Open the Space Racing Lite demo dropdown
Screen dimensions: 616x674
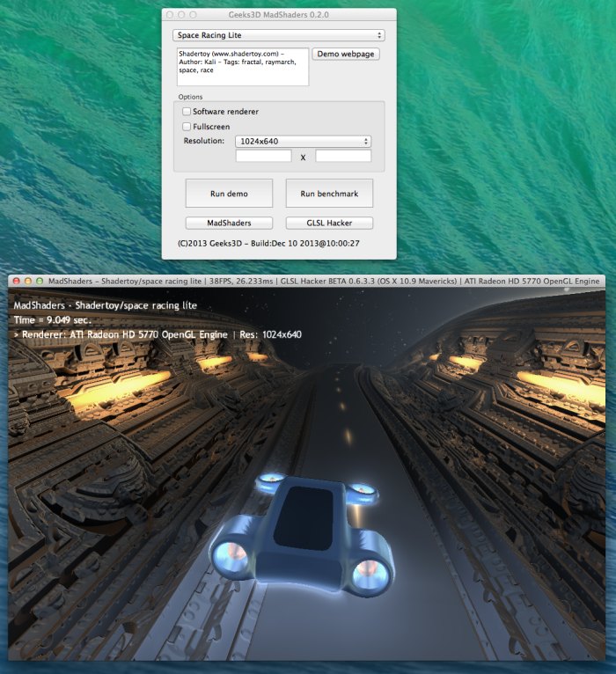(x=279, y=35)
